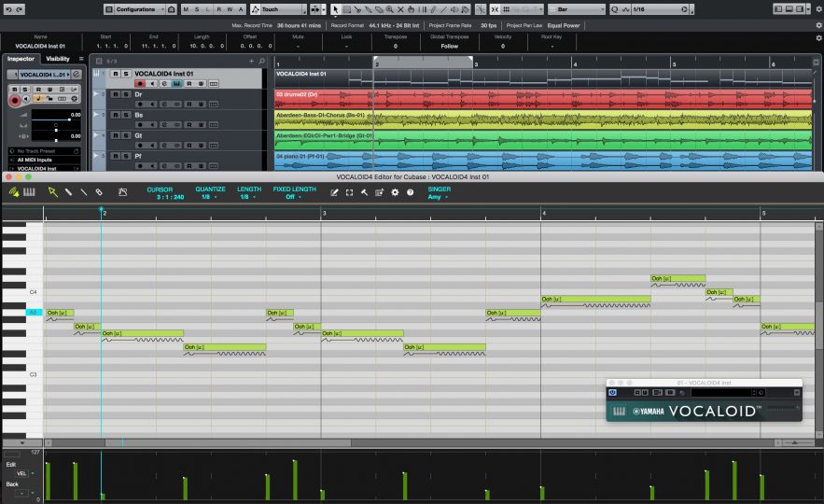Toggle the Snap on/off button in Cubase toolbar
Screen dimensions: 824x504
click(x=495, y=9)
